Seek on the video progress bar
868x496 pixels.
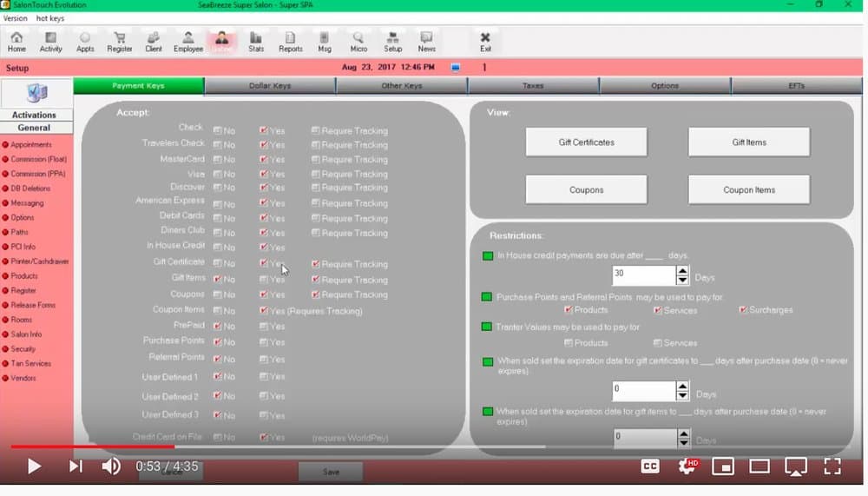431,446
